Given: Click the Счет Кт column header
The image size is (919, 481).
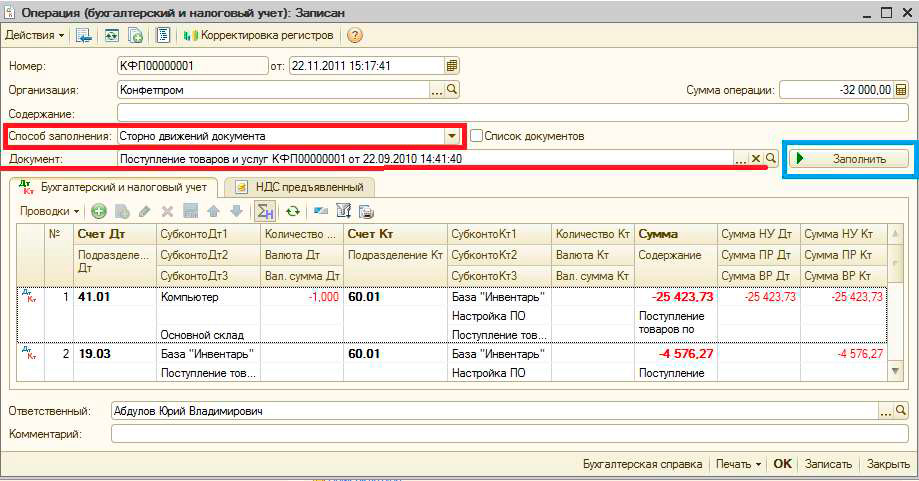Looking at the screenshot, I should tap(395, 234).
